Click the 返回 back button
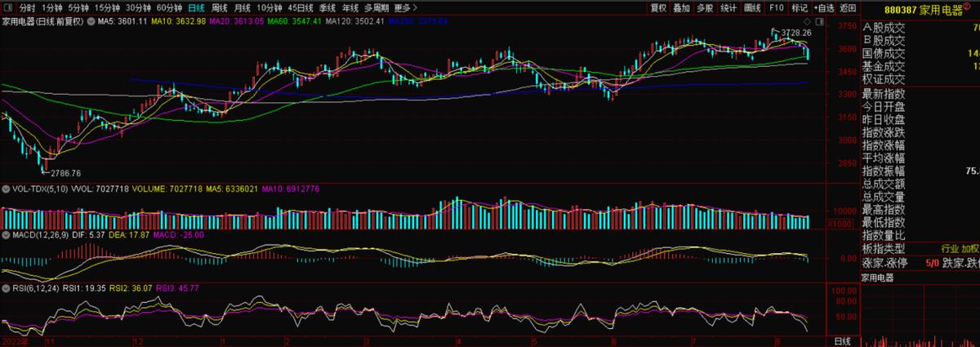Screen dimensions: 980x347 click(849, 7)
